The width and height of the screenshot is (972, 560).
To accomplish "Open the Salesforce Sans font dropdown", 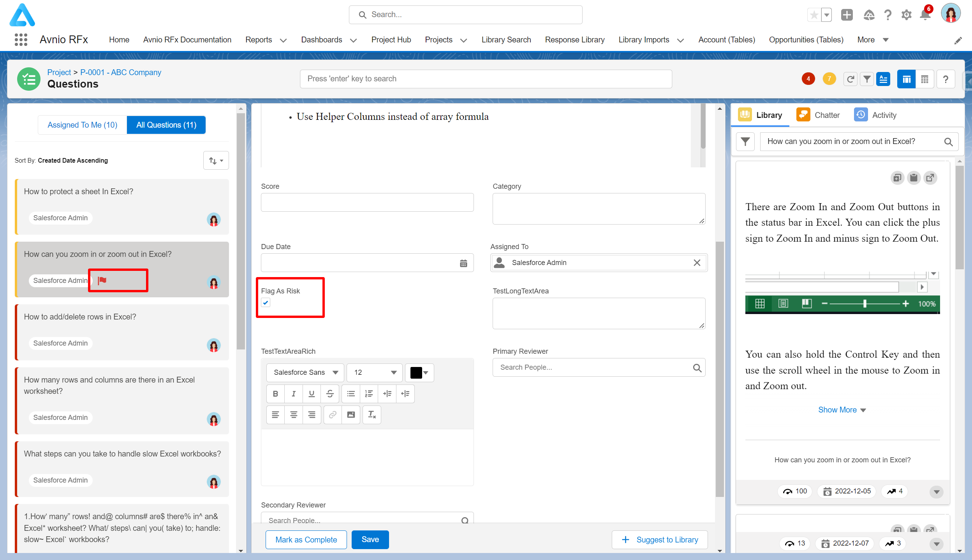I will point(305,373).
